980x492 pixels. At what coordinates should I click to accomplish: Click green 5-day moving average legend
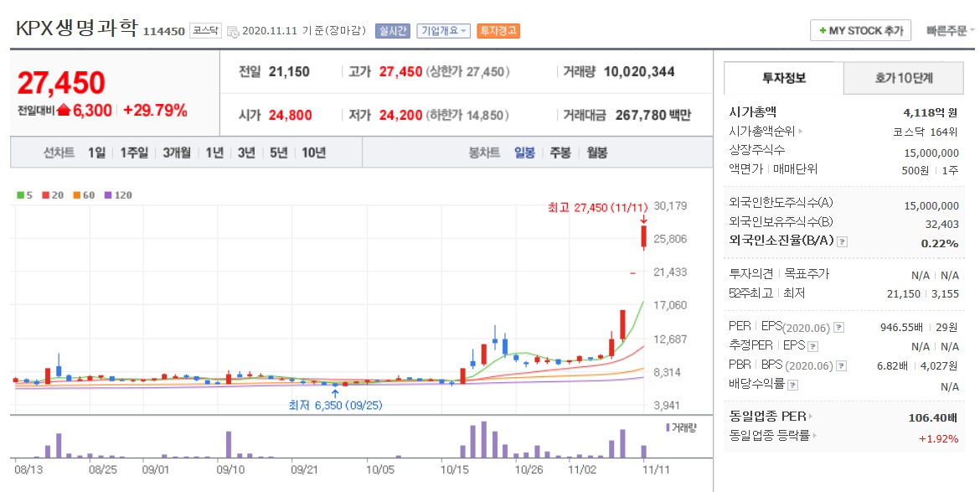coord(24,195)
